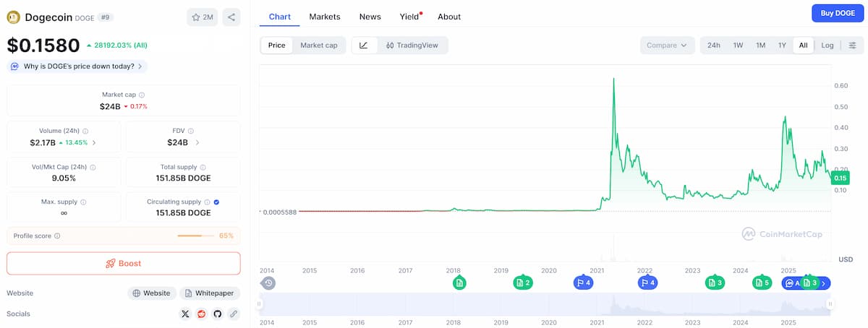The height and width of the screenshot is (328, 868).
Task: Set chart range to 1W
Action: (738, 45)
